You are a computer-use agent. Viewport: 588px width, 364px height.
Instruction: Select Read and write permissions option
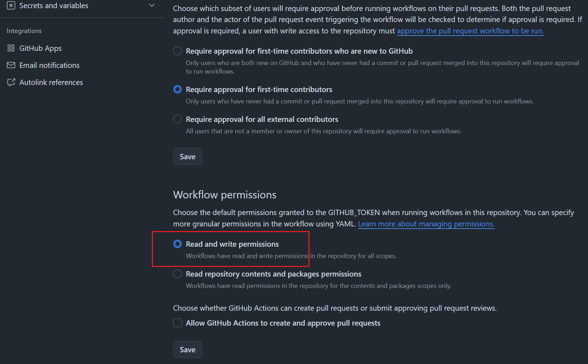(178, 244)
